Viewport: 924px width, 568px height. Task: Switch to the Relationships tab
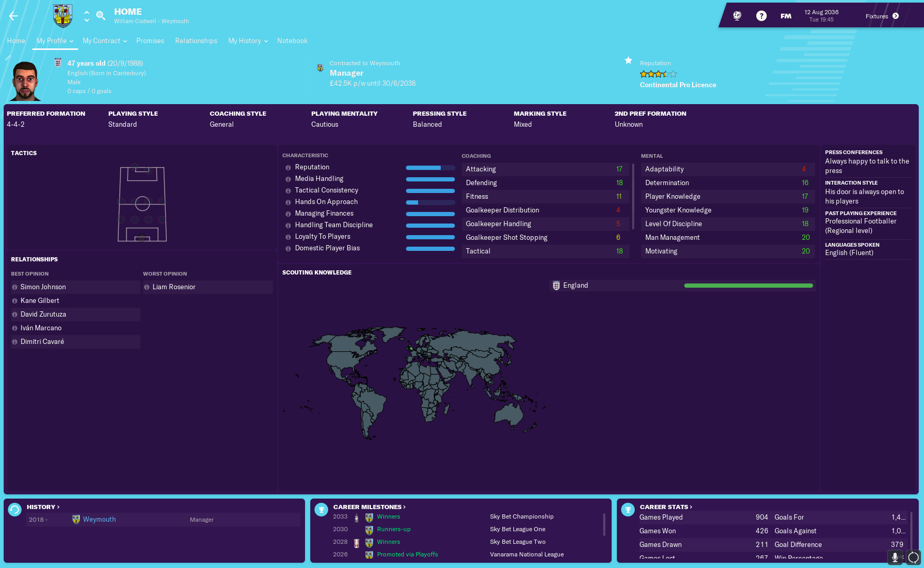pos(196,40)
